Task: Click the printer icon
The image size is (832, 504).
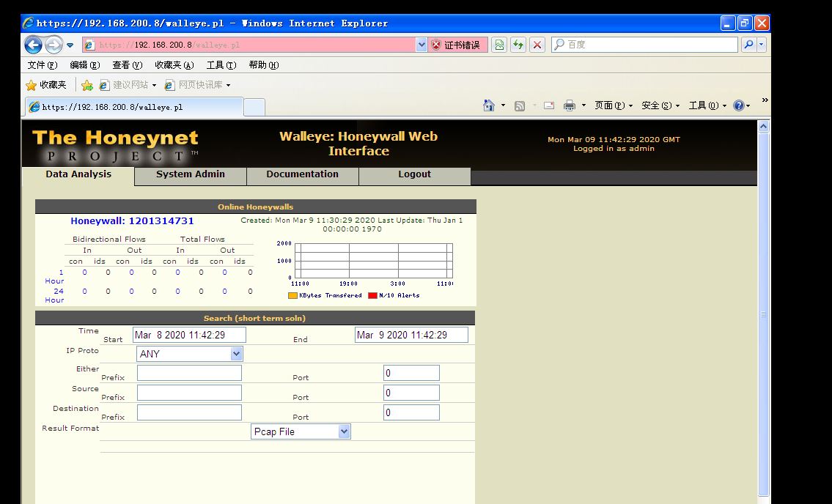Action: click(570, 105)
